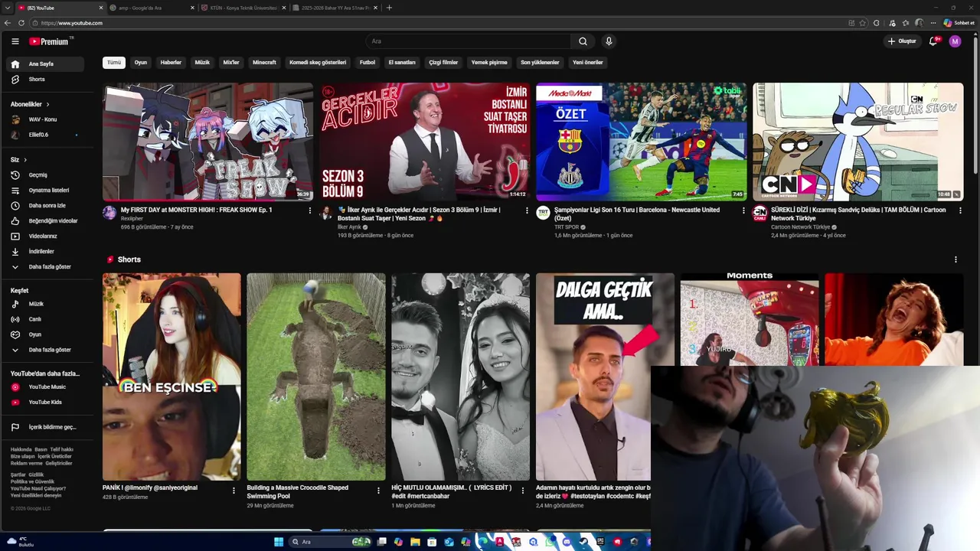Click the search magnifier button
980x551 pixels.
click(583, 41)
